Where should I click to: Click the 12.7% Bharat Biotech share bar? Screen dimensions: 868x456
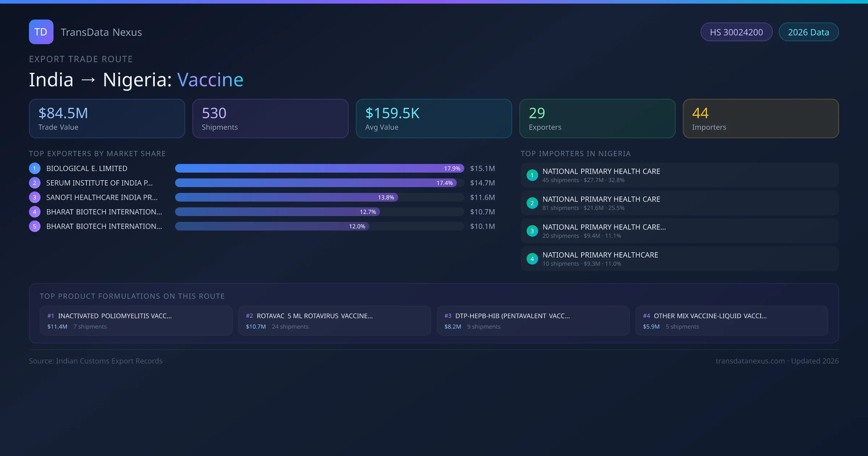pos(277,212)
